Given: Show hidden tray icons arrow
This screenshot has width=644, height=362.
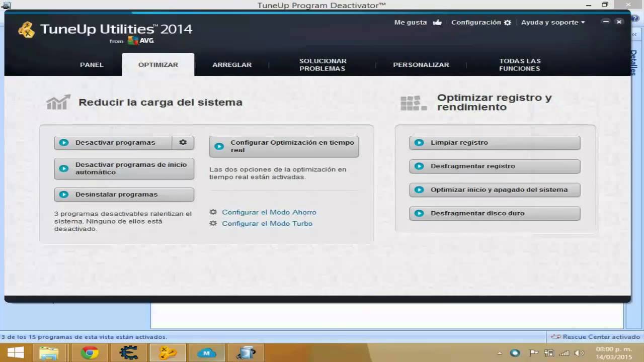Looking at the screenshot, I should [500, 353].
